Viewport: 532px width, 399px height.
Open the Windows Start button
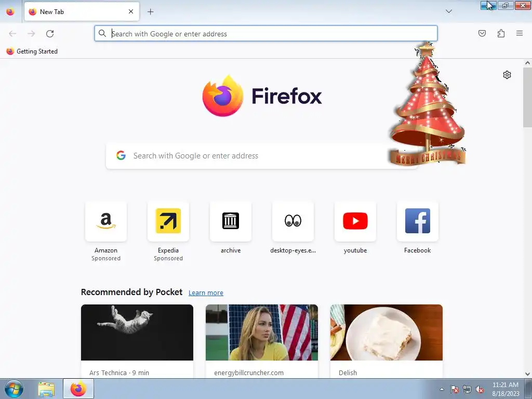14,389
